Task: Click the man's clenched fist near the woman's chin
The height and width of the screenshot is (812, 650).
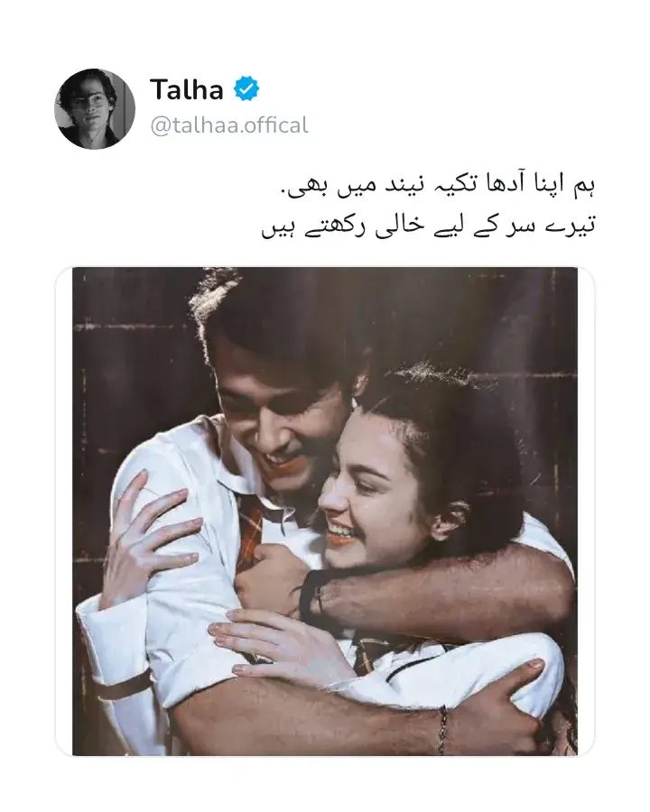Action: click(270, 580)
